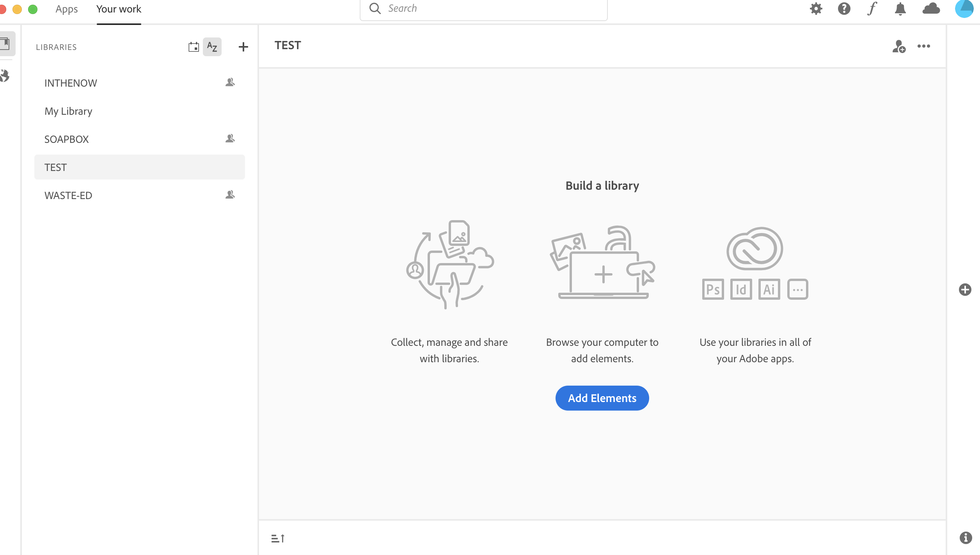Viewport: 980px width, 555px height.
Task: Toggle alphabetical sorting of libraries
Action: coord(212,46)
